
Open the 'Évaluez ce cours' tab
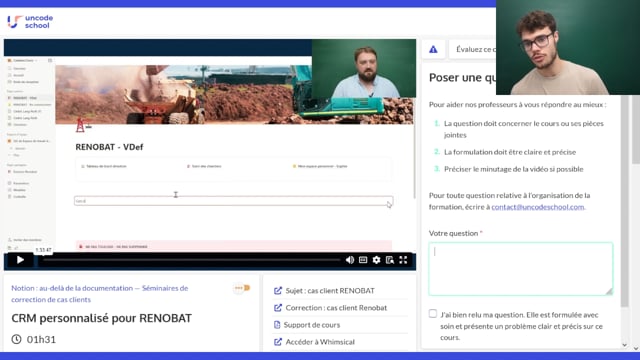click(473, 49)
